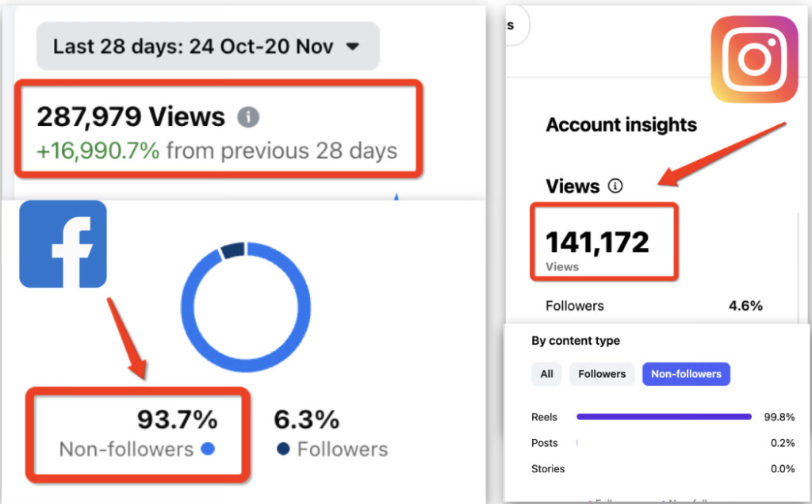Screen dimensions: 812x504
Task: Click the Followers 4.6% row
Action: coord(654,306)
